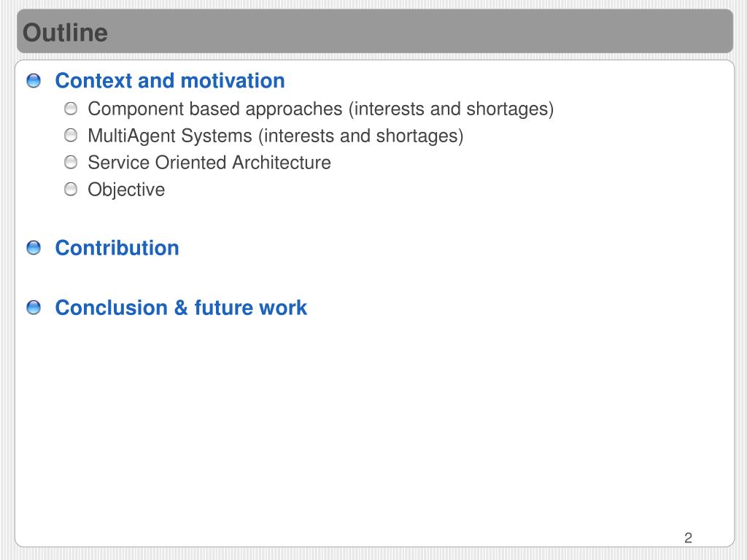Click the Objective sub-item text
The height and width of the screenshot is (560, 747).
(x=126, y=190)
